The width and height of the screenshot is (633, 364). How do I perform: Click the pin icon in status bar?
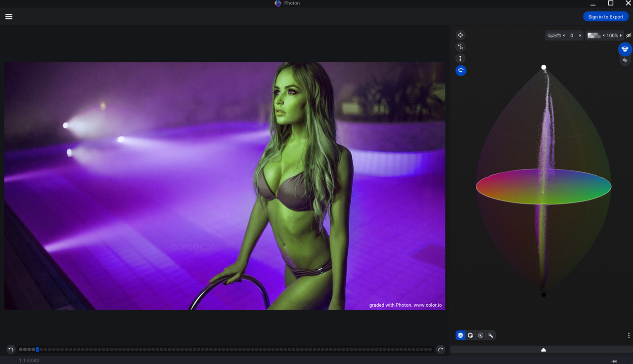click(x=614, y=361)
